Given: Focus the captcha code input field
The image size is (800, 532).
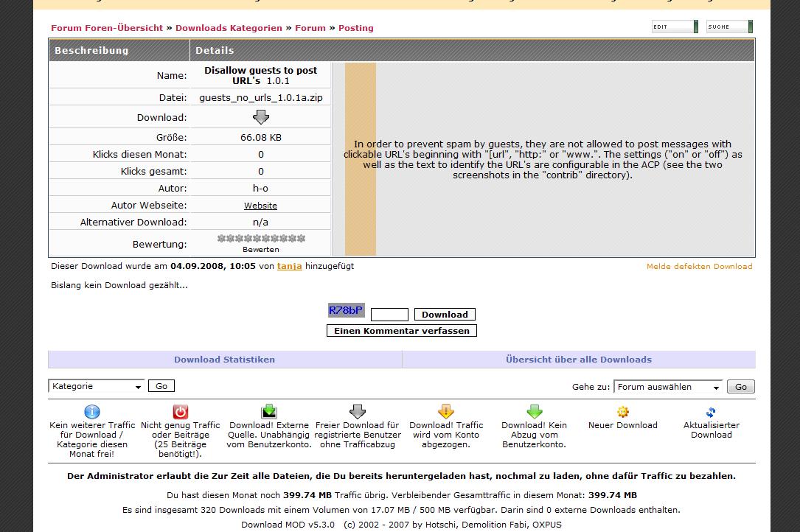Looking at the screenshot, I should click(389, 315).
